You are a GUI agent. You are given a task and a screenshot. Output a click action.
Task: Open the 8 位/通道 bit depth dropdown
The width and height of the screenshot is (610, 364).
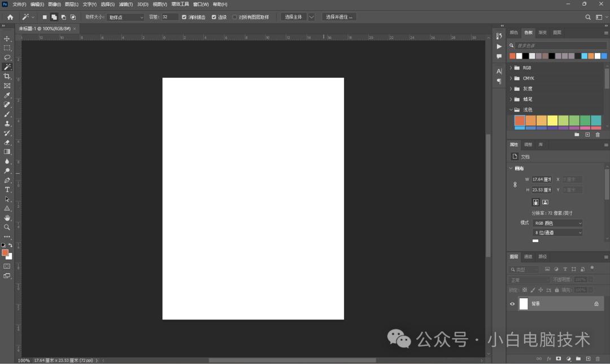click(557, 233)
